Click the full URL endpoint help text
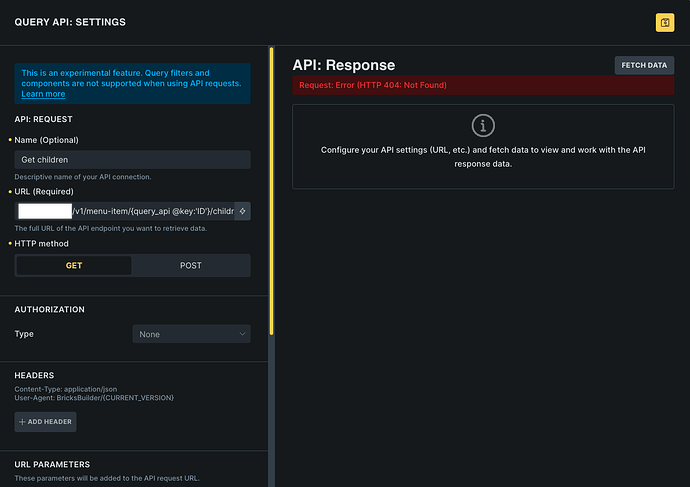 110,228
